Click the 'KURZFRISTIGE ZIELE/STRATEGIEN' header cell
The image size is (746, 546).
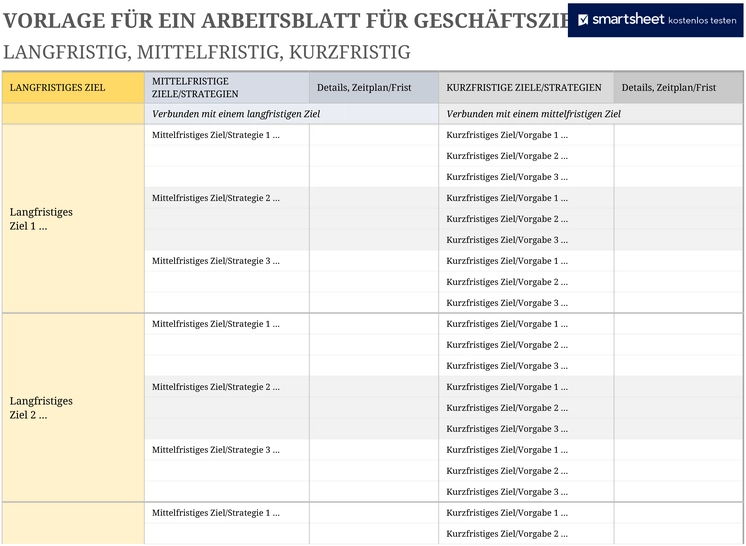[526, 88]
